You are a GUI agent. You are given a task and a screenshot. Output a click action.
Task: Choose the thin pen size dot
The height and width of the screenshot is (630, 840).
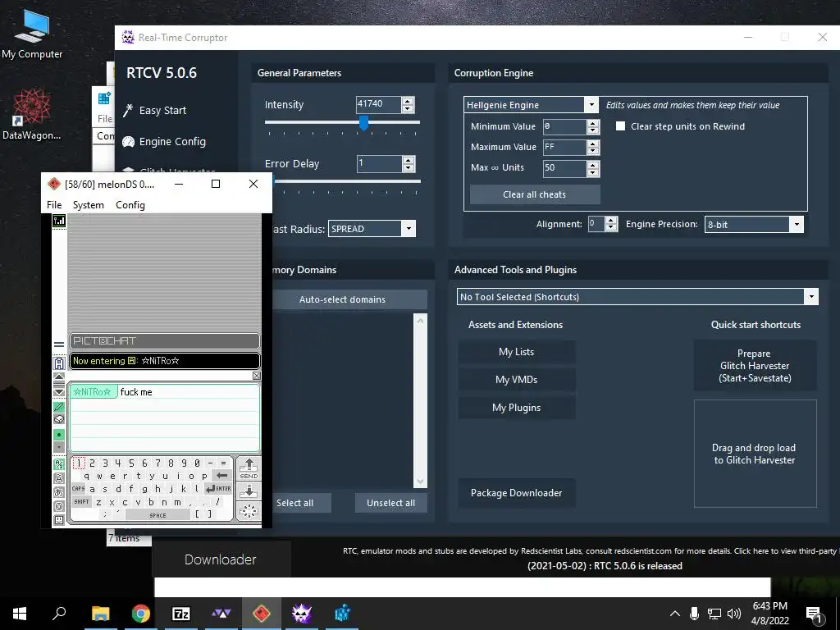(x=59, y=447)
